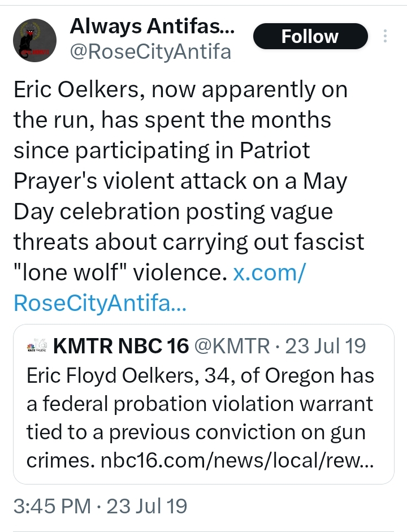Viewport: 407px width, 532px height.
Task: Click "federal probation violation warrant" text in quote
Action: [x=200, y=404]
